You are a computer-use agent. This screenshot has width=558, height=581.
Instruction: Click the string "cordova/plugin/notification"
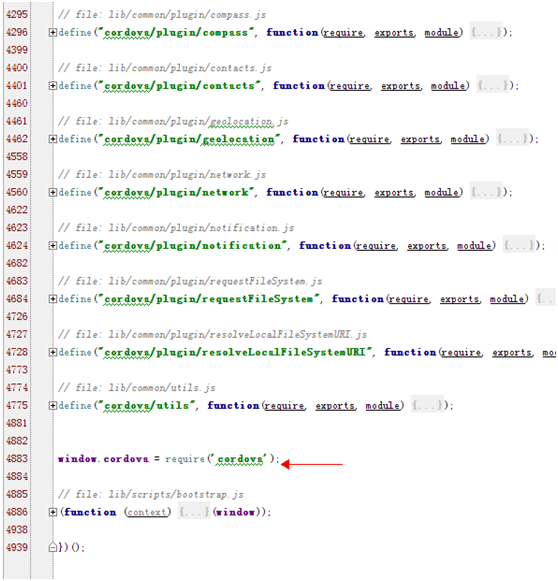tap(192, 246)
